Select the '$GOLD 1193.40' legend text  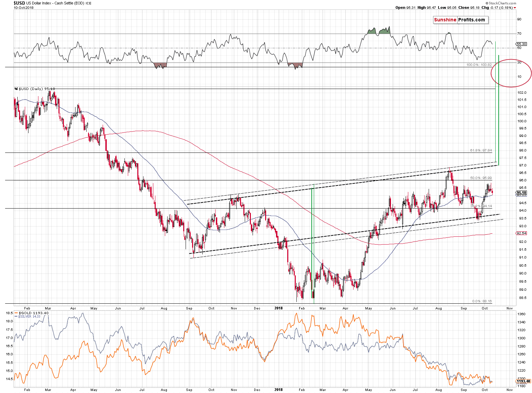click(x=34, y=313)
